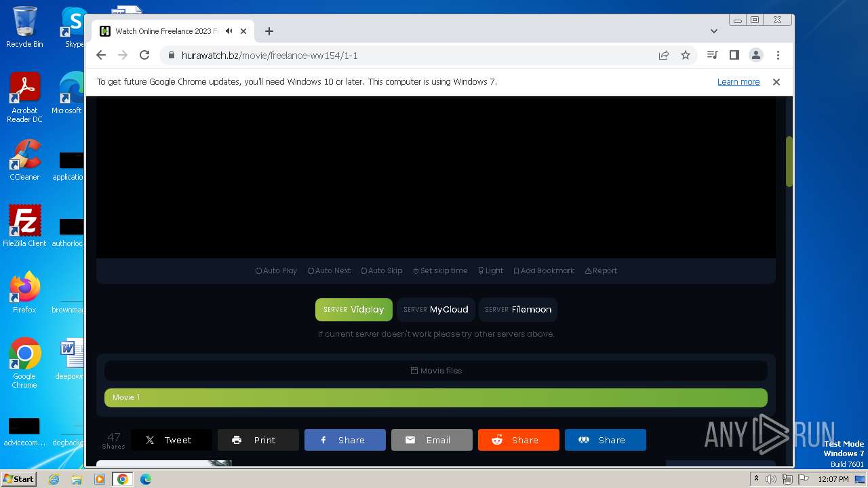Go back with the browser back arrow
Image resolution: width=868 pixels, height=488 pixels.
pyautogui.click(x=101, y=55)
